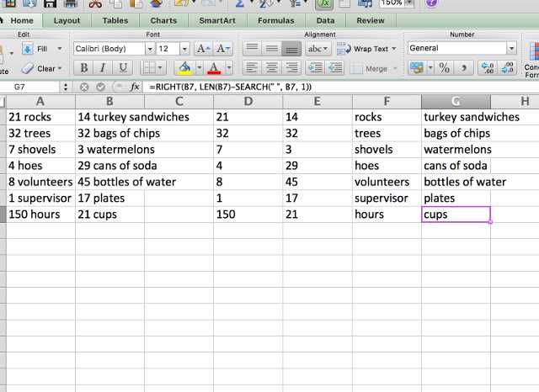Screen dimensions: 539x392
Task: Apply yellow fill color paint bucket
Action: point(184,67)
